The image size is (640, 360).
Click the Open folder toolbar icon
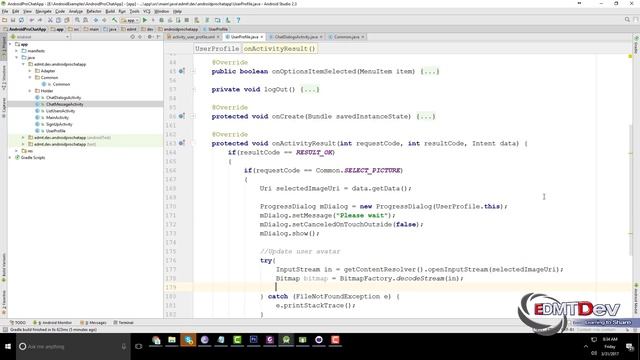pos(4,20)
